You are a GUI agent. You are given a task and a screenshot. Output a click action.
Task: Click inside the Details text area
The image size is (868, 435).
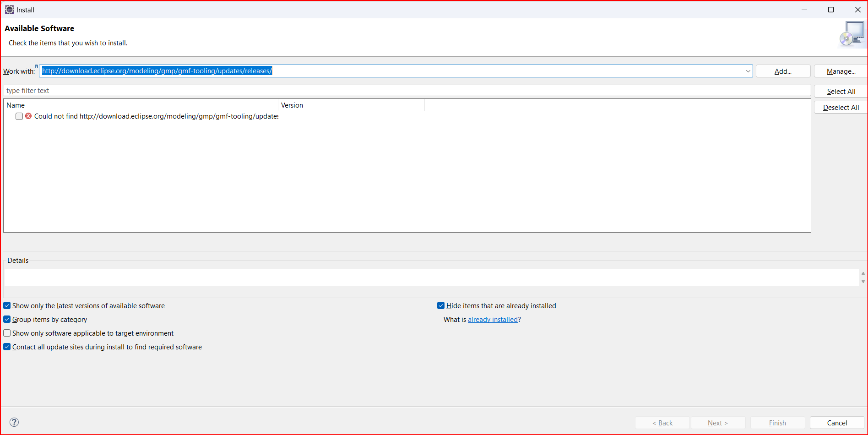[x=431, y=277]
